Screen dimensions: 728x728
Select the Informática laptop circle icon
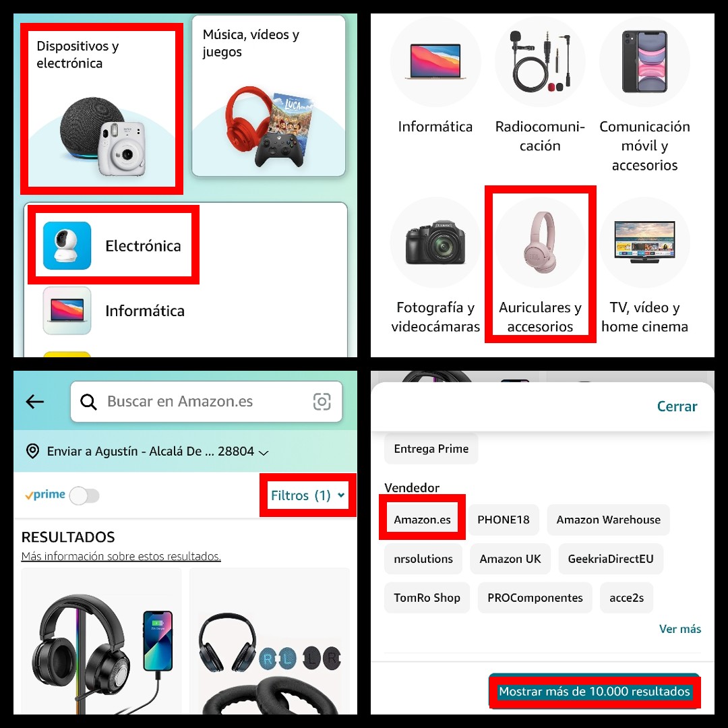[435, 61]
